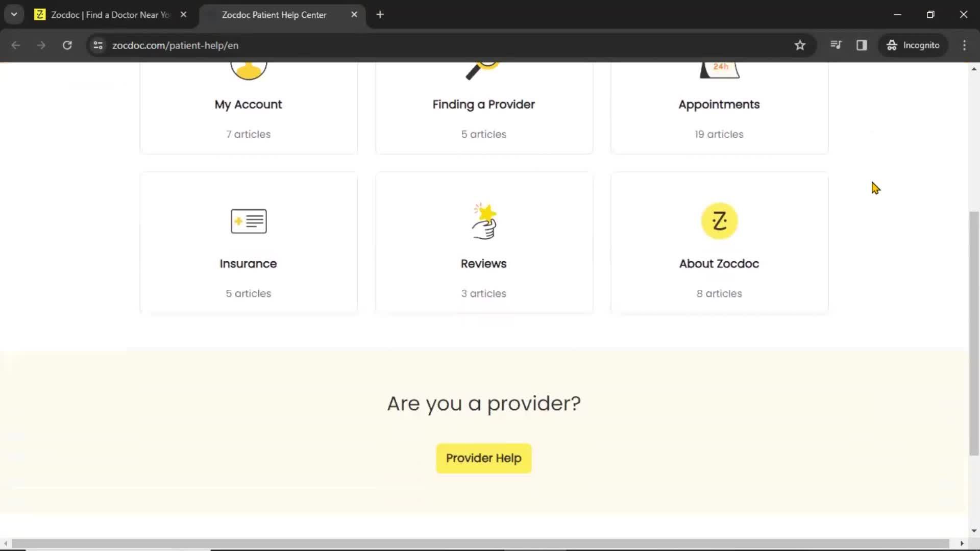Click the Zocdoc Patient Help Center tab

(274, 15)
